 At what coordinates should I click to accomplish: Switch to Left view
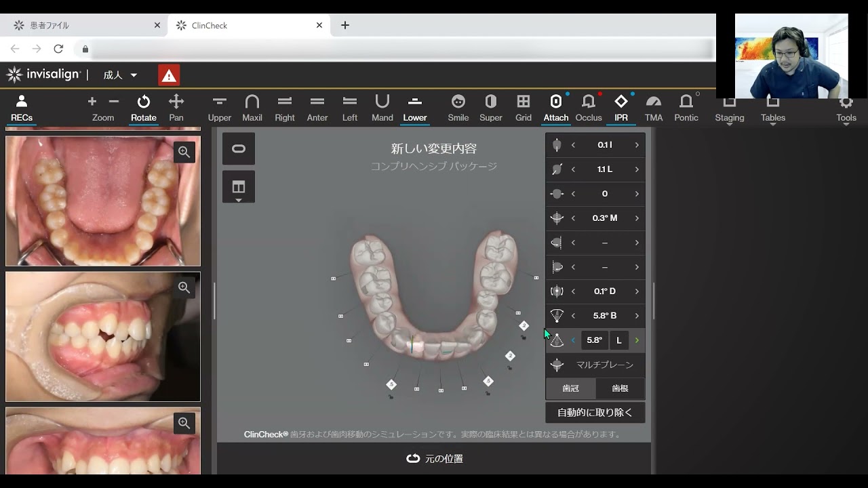[x=350, y=108]
